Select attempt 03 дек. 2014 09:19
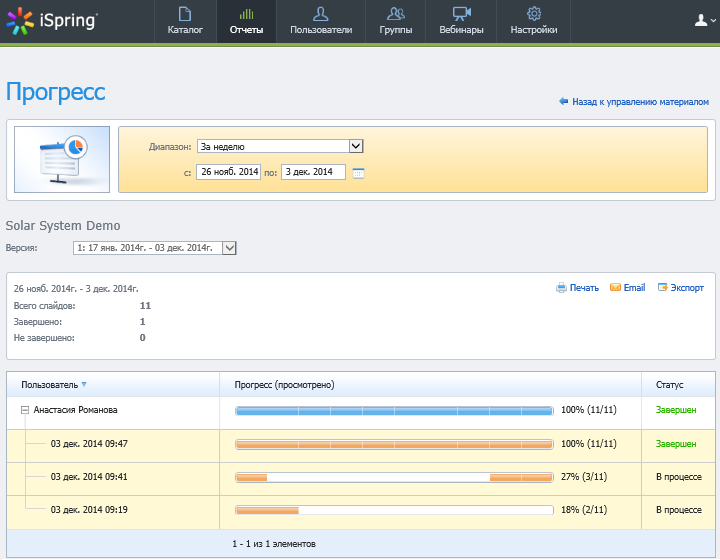The width and height of the screenshot is (720, 560). coord(89,510)
